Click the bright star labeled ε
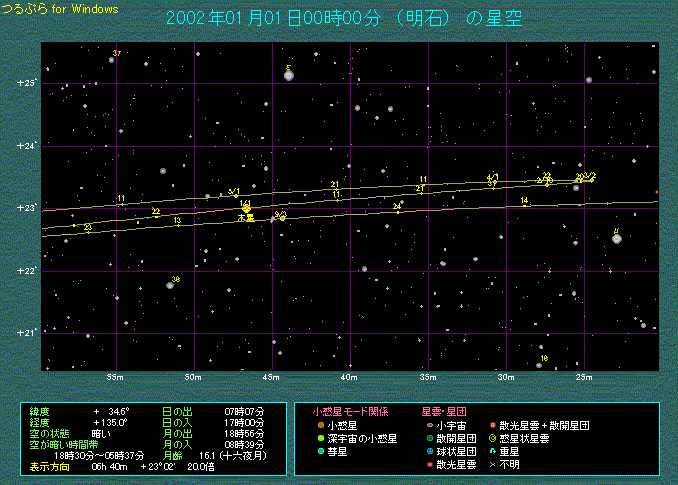 tap(289, 75)
